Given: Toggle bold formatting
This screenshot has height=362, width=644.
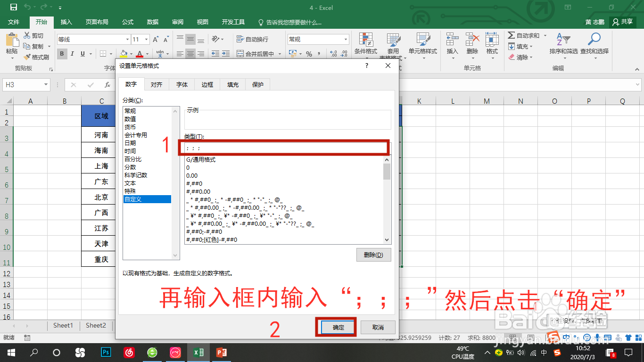Looking at the screenshot, I should pos(62,54).
